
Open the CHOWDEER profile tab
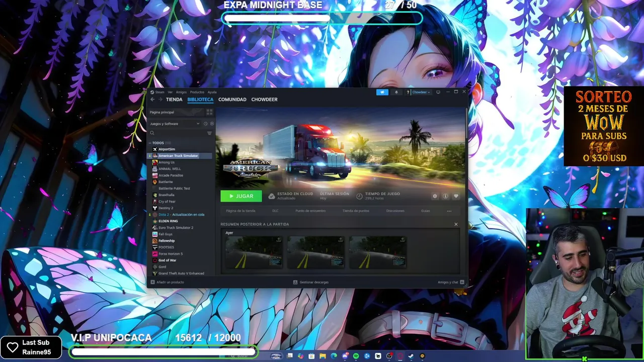(264, 100)
